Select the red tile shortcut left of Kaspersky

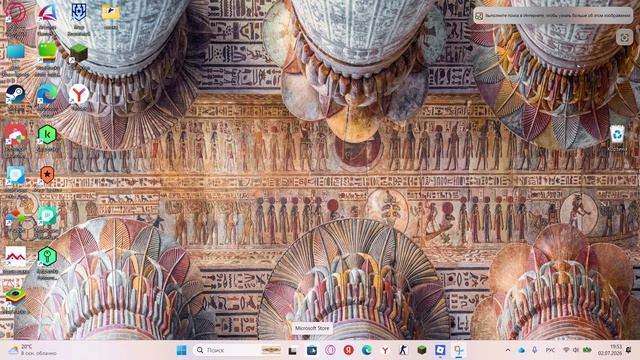[16, 135]
